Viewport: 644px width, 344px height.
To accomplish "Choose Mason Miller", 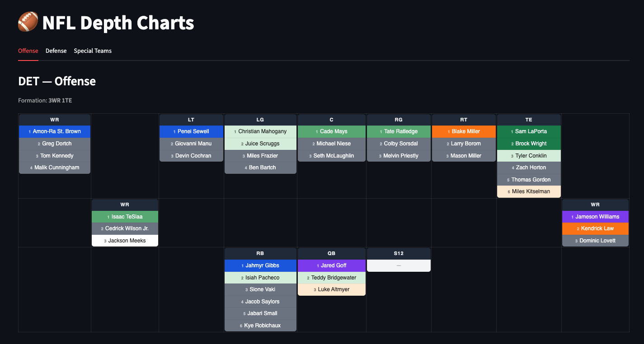I will [464, 156].
